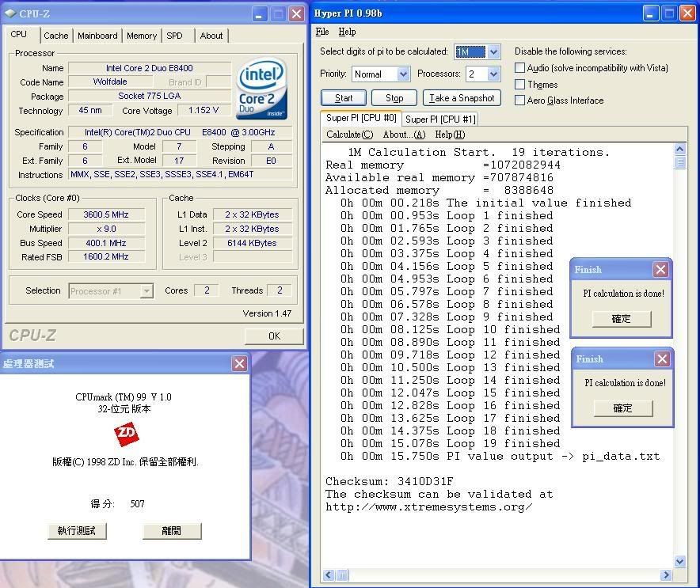The height and width of the screenshot is (588, 700).
Task: Click Take a Snapshot button
Action: [x=462, y=98]
